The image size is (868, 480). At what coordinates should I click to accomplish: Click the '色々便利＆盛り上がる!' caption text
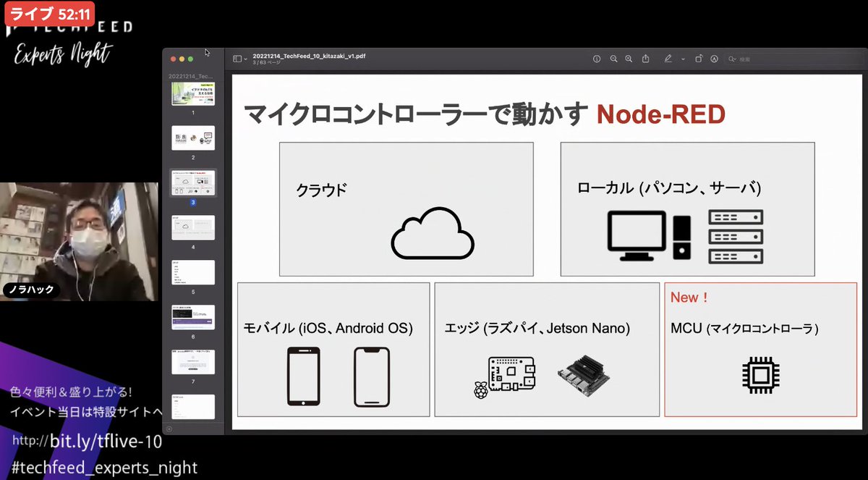[x=71, y=392]
